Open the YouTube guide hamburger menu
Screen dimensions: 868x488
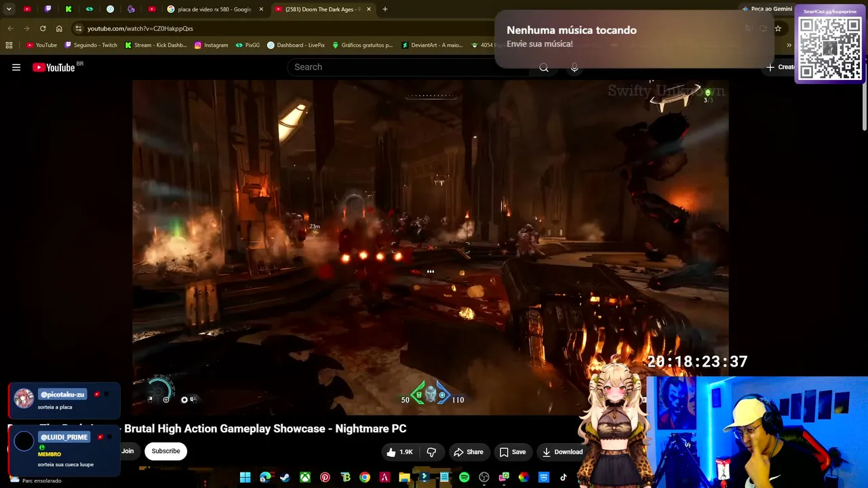pos(16,67)
